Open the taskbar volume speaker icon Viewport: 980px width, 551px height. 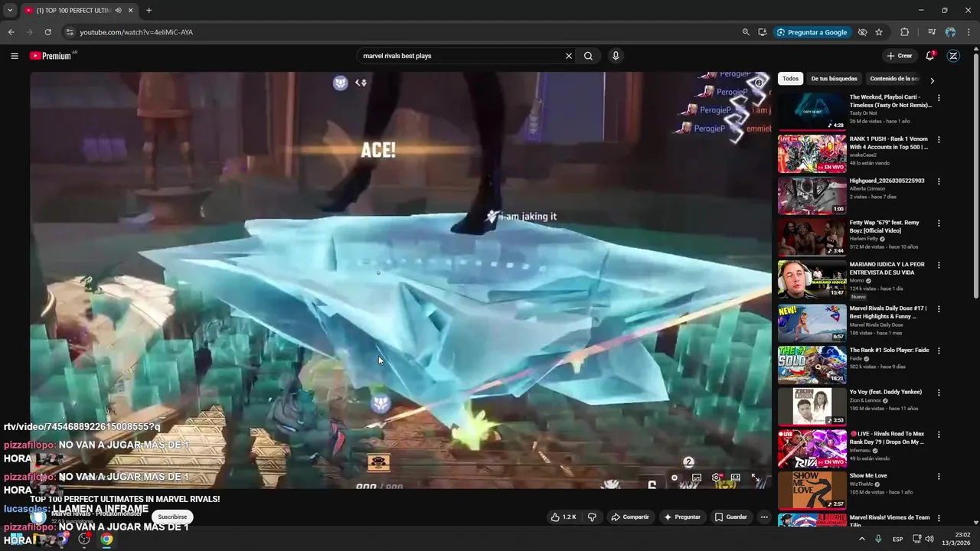[929, 539]
